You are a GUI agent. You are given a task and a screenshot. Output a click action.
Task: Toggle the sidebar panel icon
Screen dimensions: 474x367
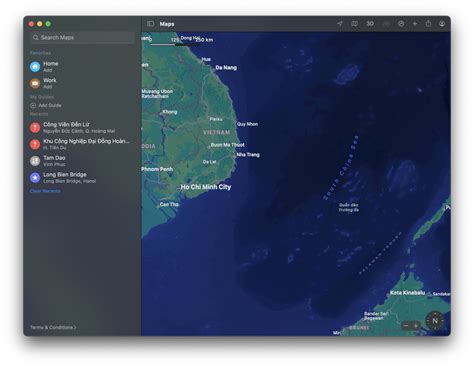click(x=150, y=24)
